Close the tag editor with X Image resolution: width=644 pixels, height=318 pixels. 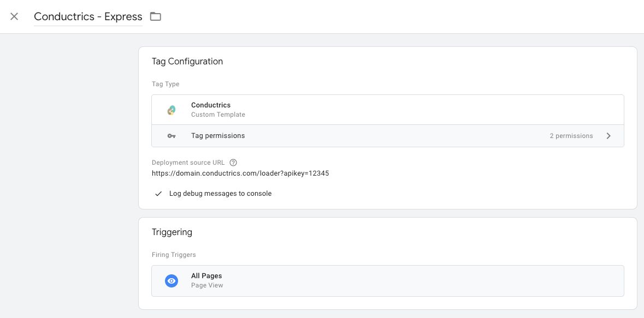14,16
